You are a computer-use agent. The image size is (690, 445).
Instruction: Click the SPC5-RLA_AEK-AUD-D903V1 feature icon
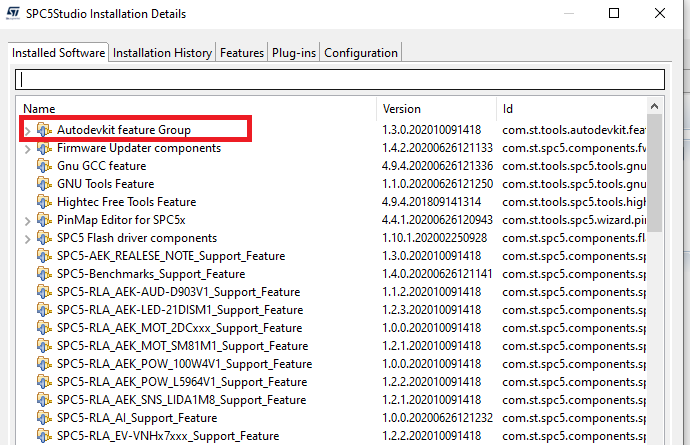(x=44, y=292)
